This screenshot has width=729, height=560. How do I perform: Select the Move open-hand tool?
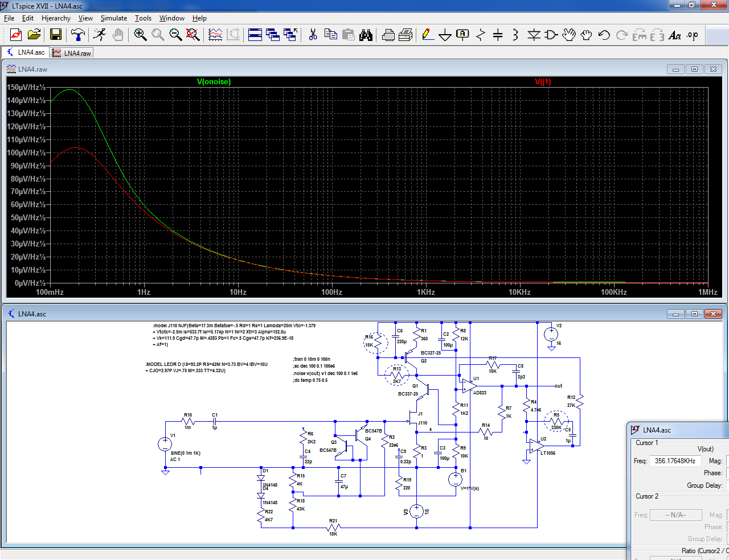(569, 35)
